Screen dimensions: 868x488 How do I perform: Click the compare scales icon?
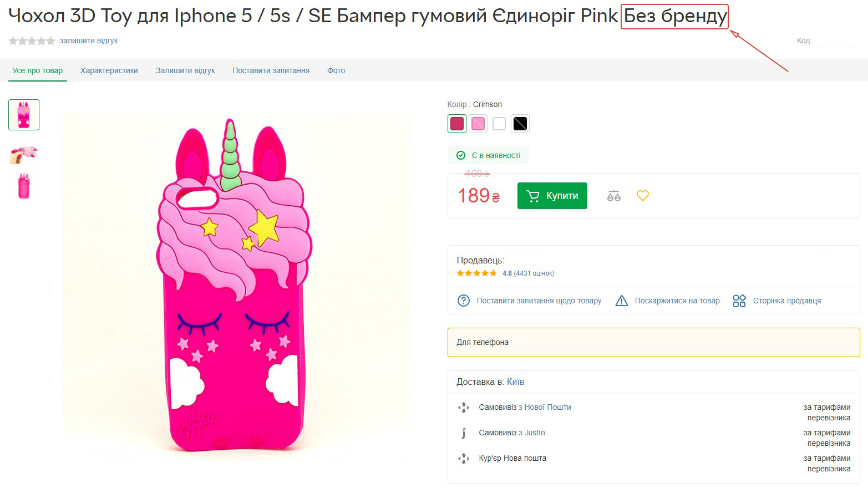[613, 196]
